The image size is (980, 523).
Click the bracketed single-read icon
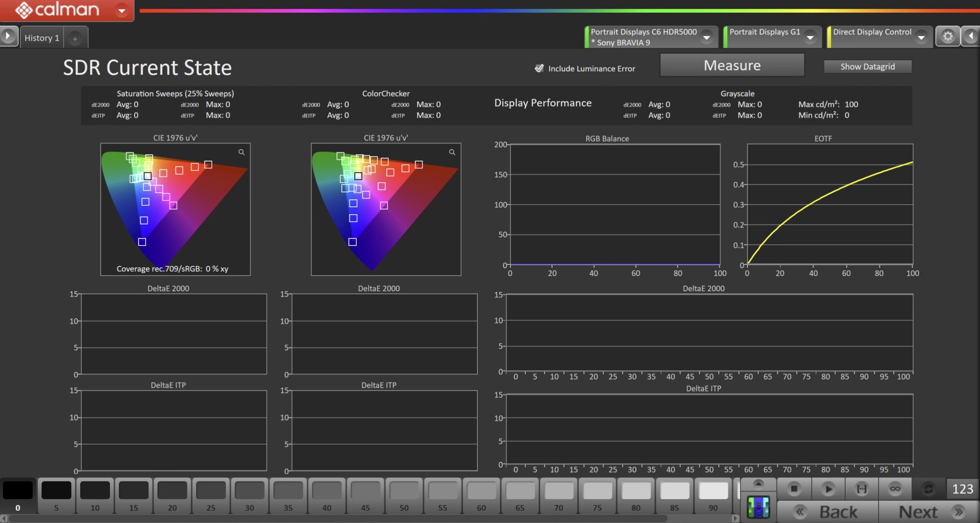coord(861,489)
